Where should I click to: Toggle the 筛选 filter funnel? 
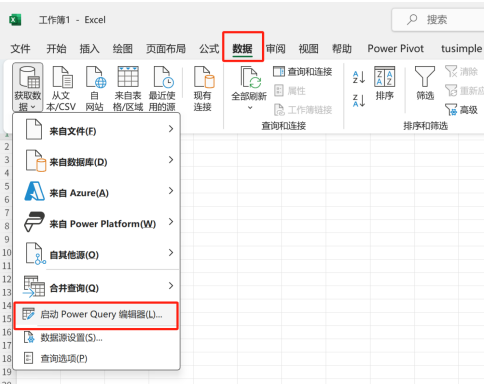pos(425,83)
